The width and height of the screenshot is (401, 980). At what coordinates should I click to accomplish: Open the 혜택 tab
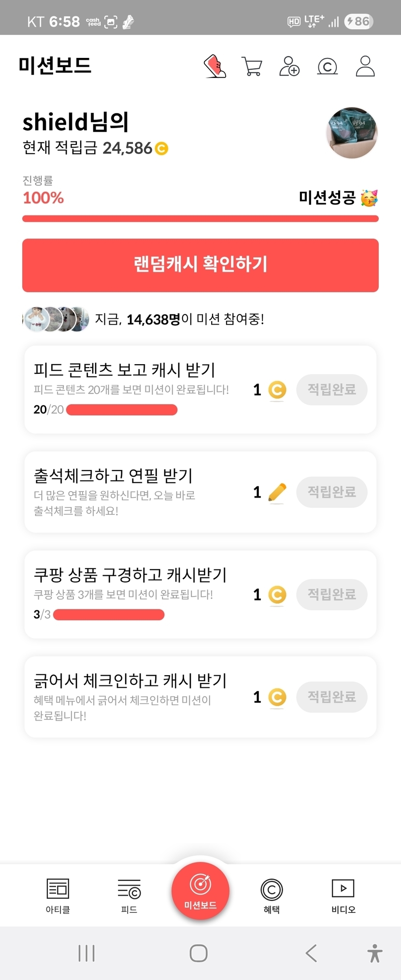272,896
